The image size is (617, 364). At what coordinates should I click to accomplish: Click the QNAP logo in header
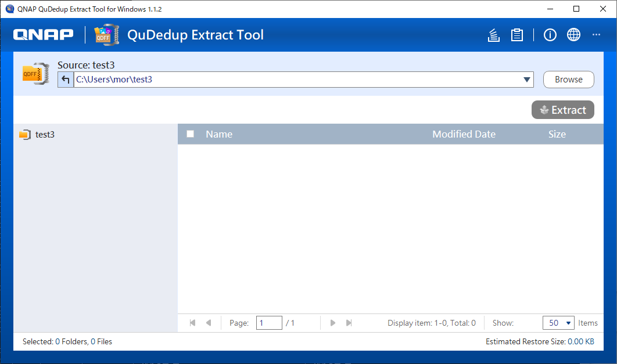click(44, 35)
